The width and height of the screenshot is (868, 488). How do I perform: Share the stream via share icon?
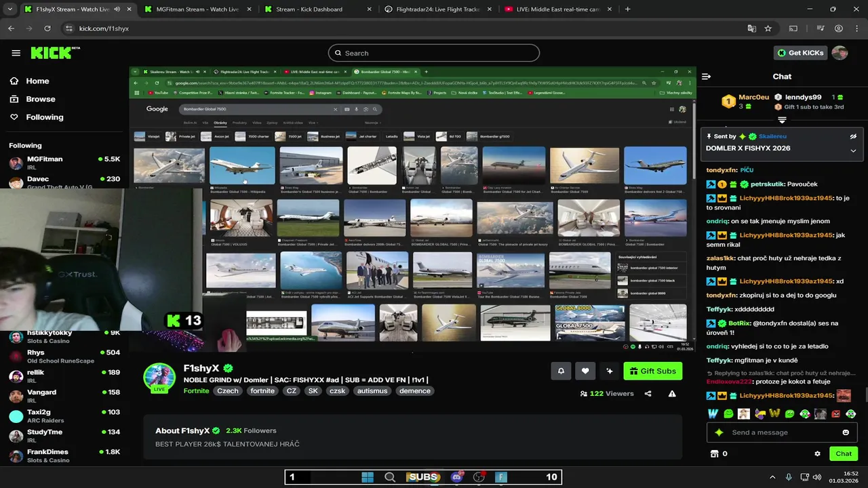tap(648, 394)
